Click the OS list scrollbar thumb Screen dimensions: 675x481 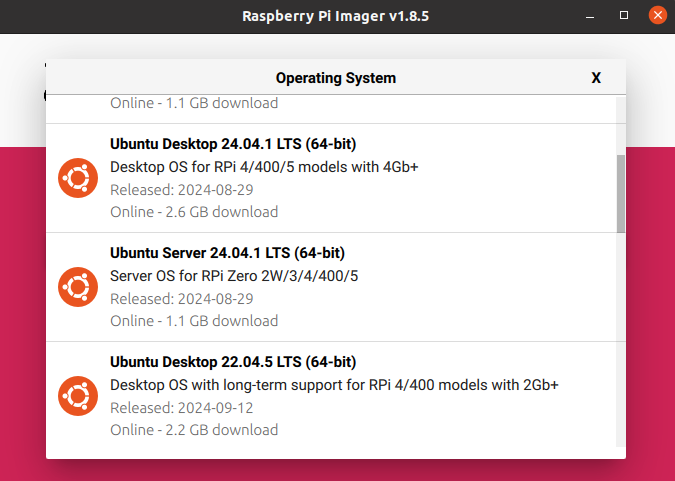coord(621,192)
